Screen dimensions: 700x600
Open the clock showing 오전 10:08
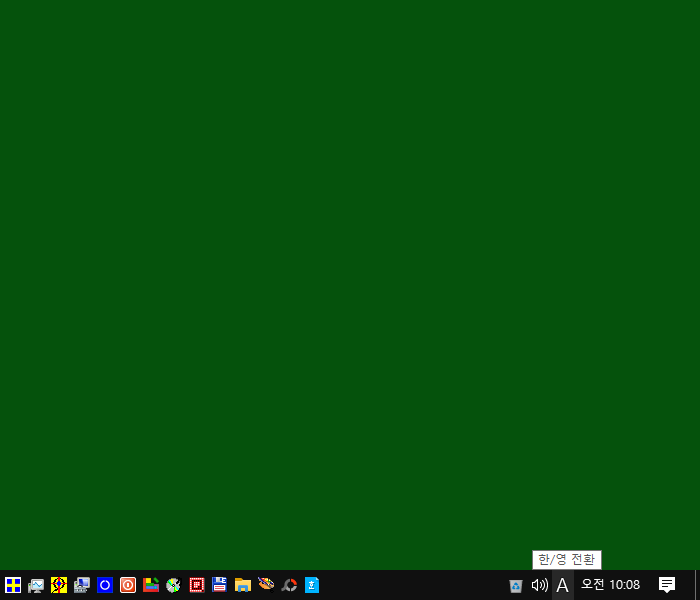pyautogui.click(x=610, y=584)
